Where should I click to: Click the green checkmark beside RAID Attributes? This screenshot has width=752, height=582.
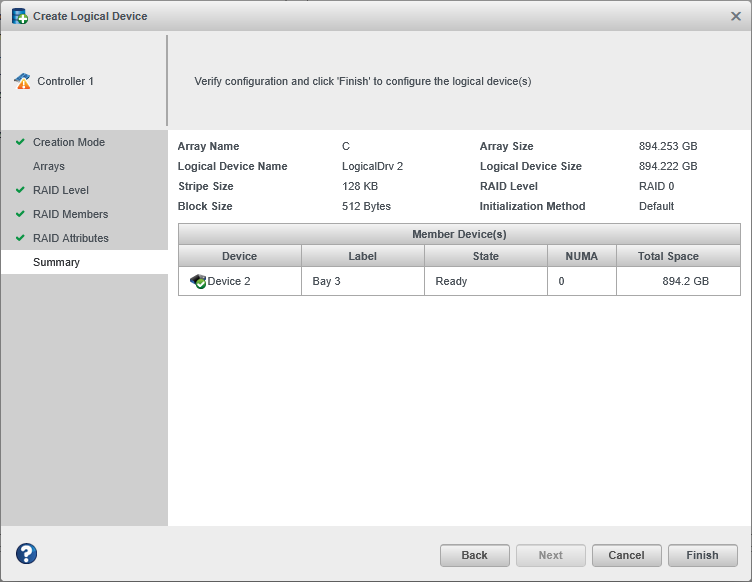tap(20, 238)
